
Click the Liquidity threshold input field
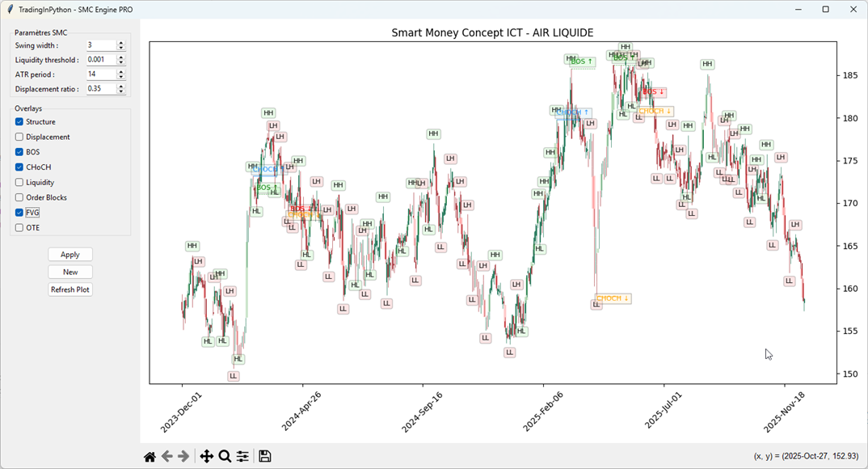(101, 60)
